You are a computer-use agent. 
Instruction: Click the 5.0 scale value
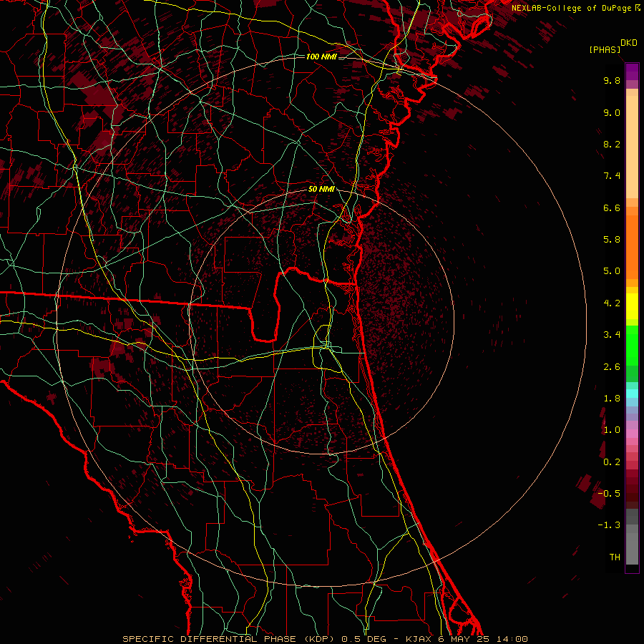coord(612,271)
